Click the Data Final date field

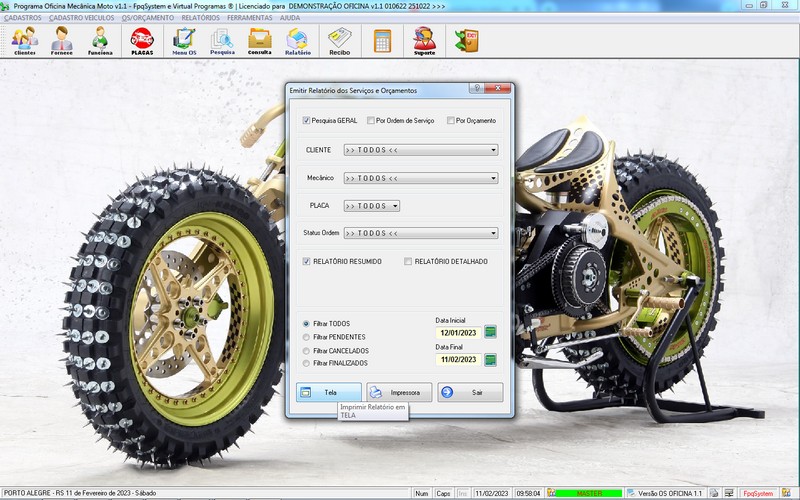(458, 360)
